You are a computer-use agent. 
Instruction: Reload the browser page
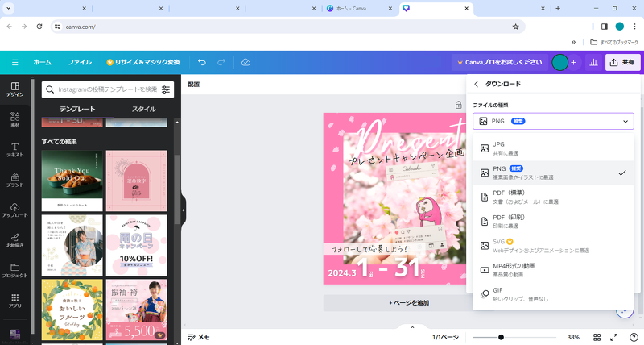pyautogui.click(x=39, y=27)
